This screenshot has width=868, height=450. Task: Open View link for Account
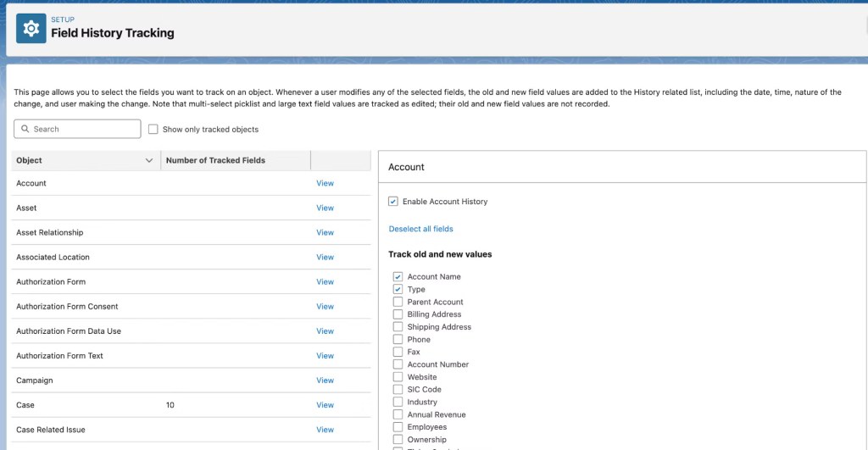pos(325,183)
